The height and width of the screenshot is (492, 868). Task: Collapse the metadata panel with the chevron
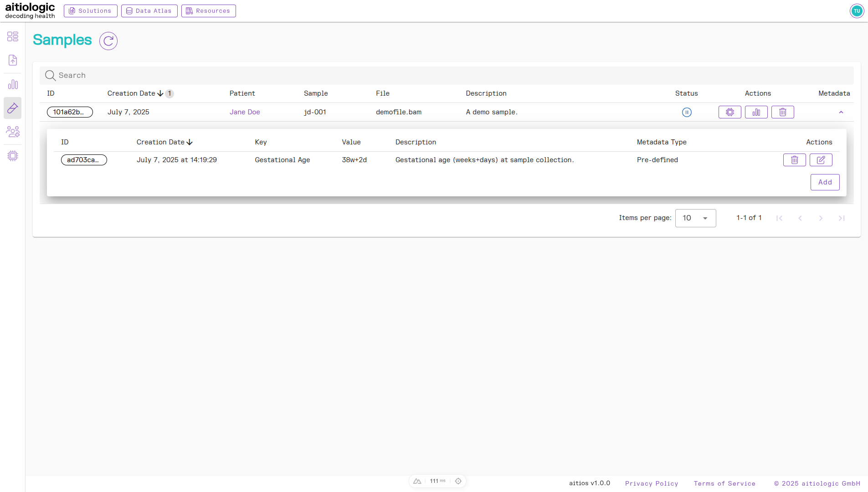pyautogui.click(x=841, y=112)
